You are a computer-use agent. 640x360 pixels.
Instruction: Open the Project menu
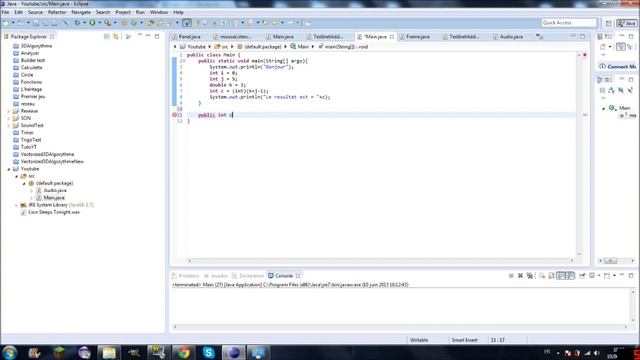[123, 12]
